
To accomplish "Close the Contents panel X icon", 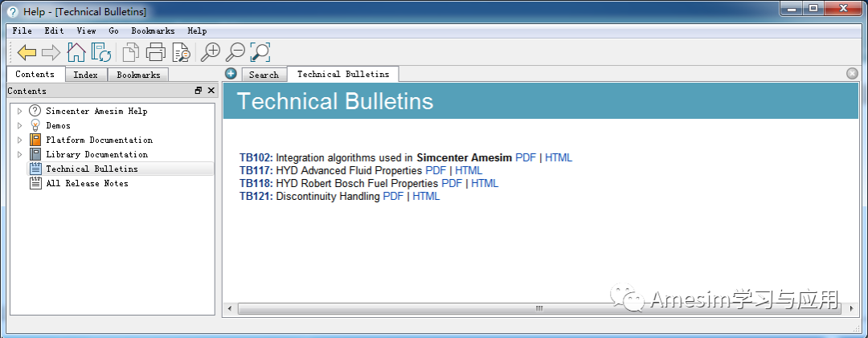I will pyautogui.click(x=211, y=91).
